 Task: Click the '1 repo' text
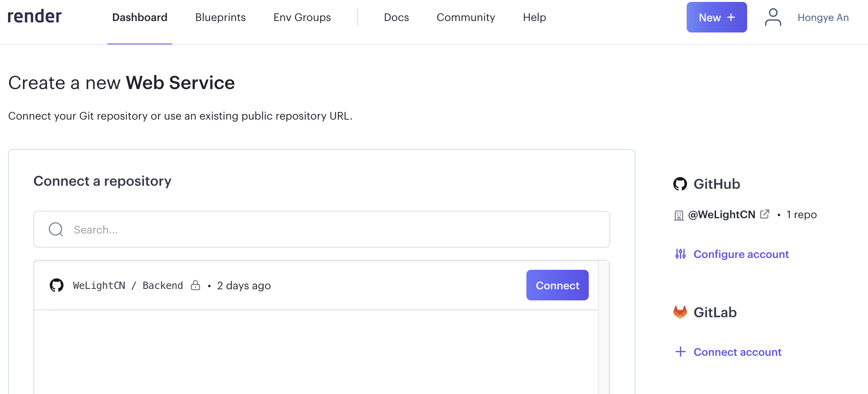tap(801, 215)
